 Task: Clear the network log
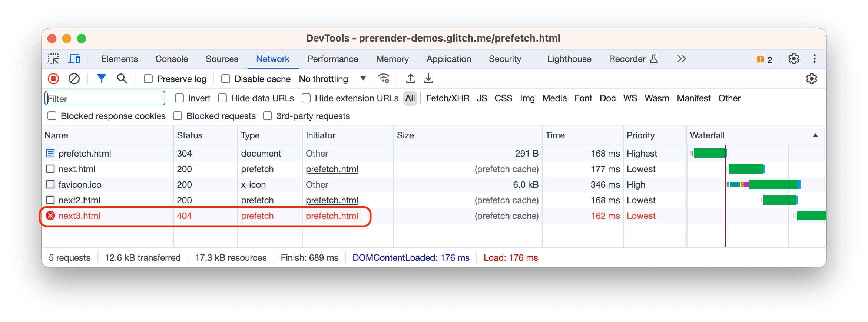74,79
